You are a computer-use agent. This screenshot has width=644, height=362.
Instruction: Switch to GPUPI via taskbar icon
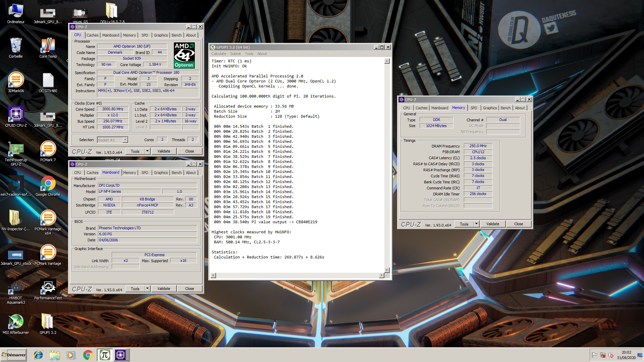point(105,355)
